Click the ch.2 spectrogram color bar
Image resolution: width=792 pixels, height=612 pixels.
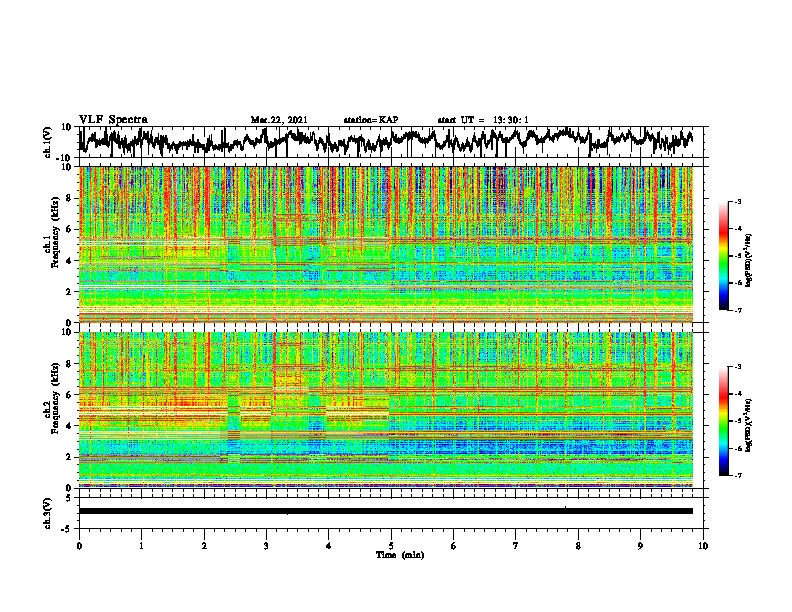pyautogui.click(x=723, y=421)
